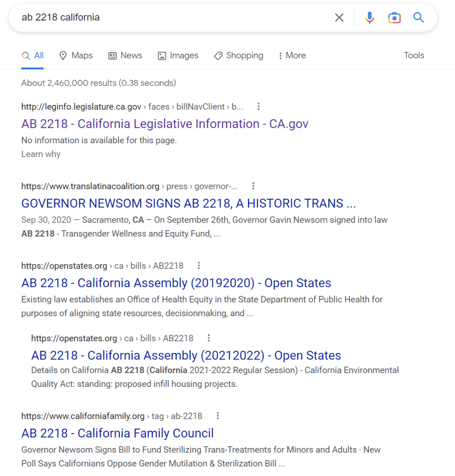Go to the Shopping tab
This screenshot has width=455, height=476.
click(239, 56)
